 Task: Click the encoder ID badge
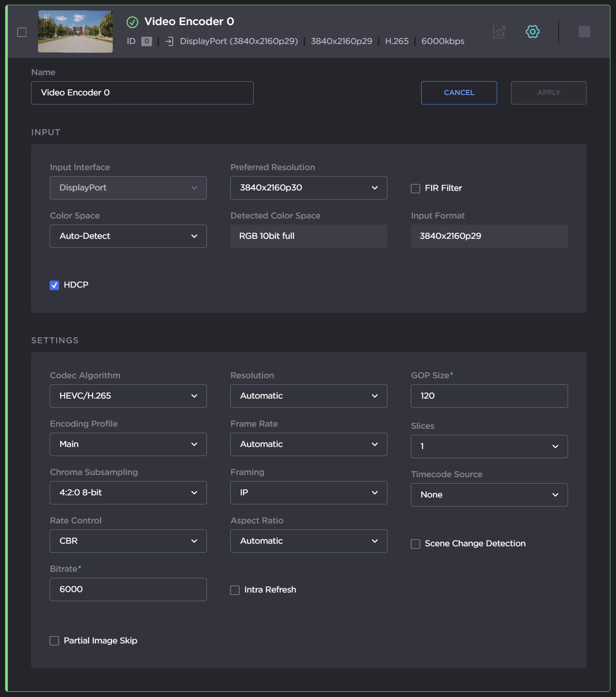146,41
